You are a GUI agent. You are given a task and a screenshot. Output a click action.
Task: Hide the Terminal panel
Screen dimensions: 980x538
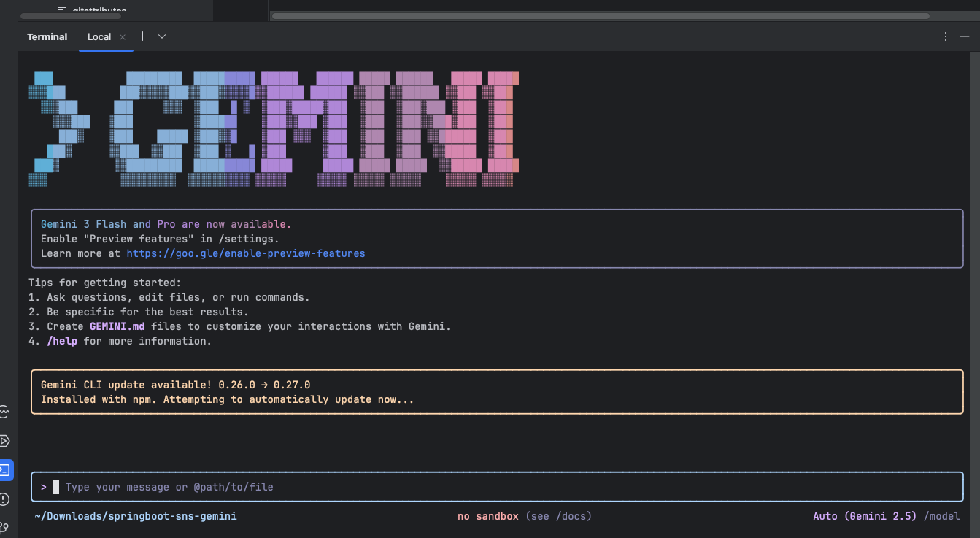pyautogui.click(x=965, y=36)
